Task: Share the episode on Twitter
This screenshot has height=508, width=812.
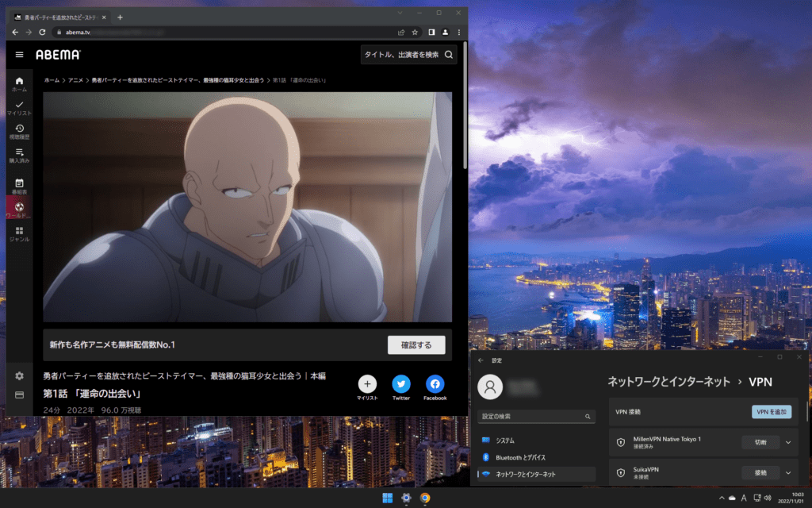Action: (x=400, y=384)
